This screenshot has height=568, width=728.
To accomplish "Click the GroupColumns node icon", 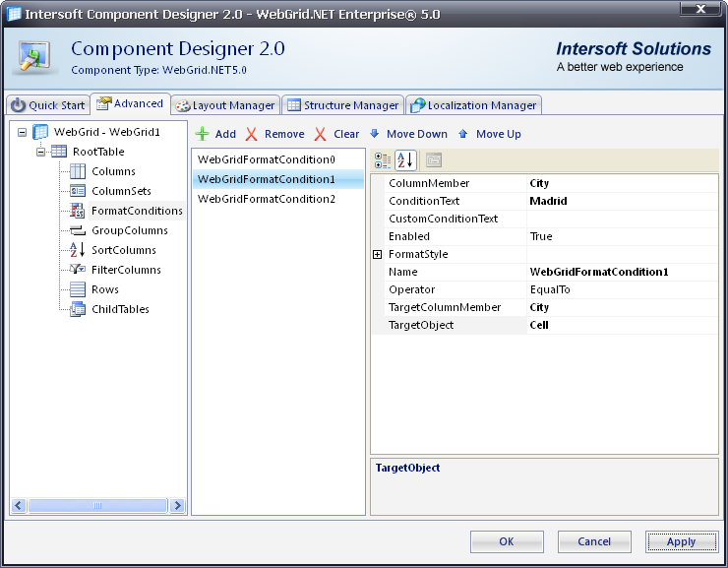I will (78, 230).
